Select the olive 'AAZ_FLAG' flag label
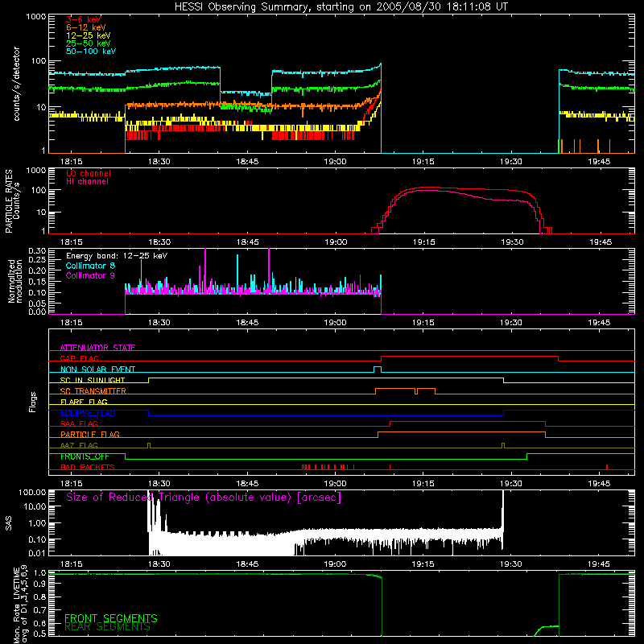The image size is (644, 644). tap(79, 446)
